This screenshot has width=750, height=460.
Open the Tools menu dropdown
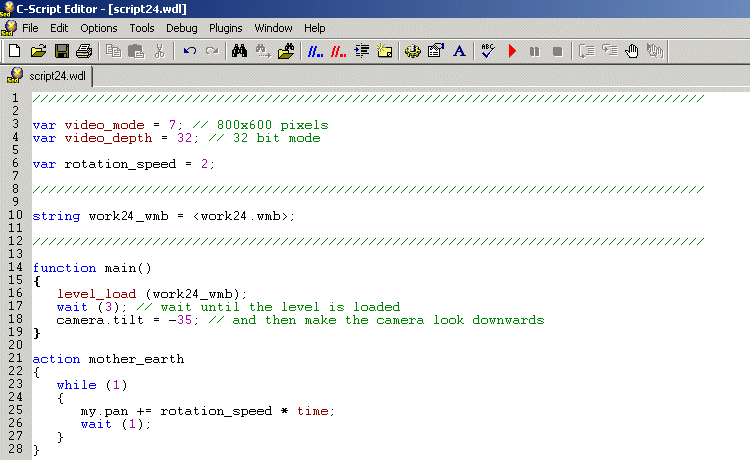142,28
